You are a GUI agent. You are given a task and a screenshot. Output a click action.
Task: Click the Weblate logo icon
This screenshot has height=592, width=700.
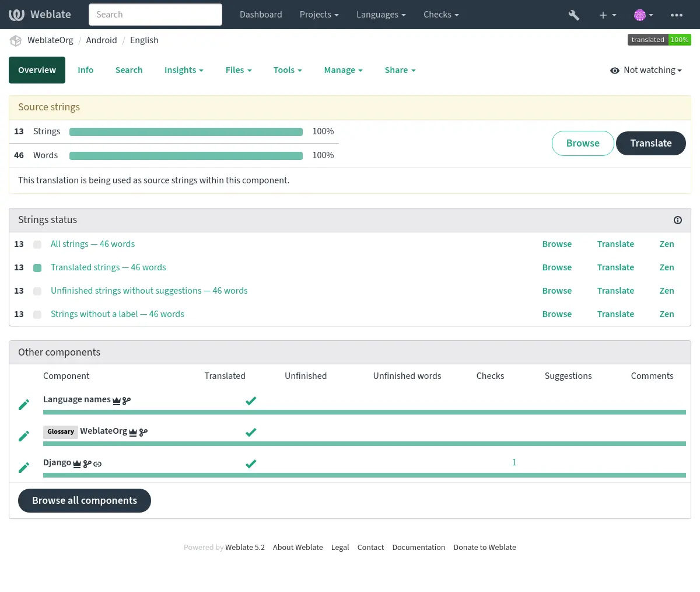(x=16, y=15)
